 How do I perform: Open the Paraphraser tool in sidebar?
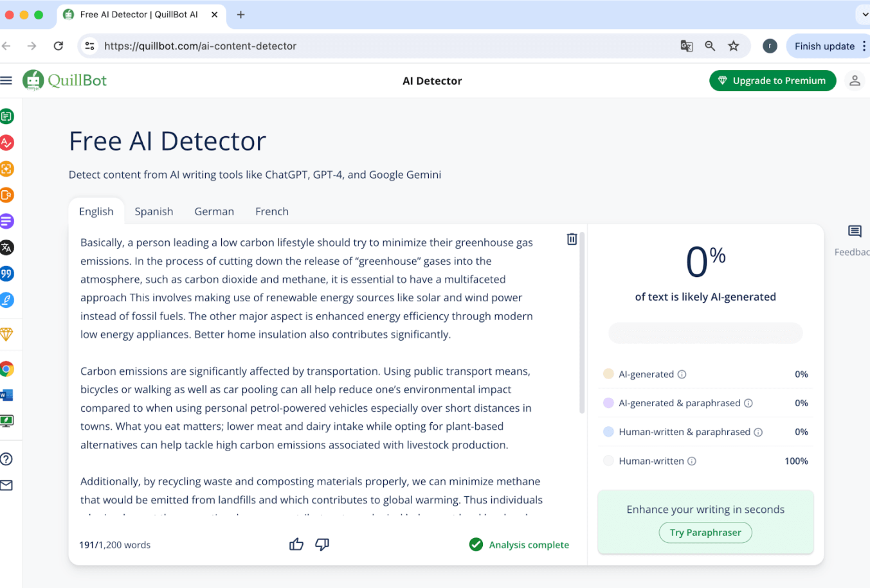click(x=6, y=116)
